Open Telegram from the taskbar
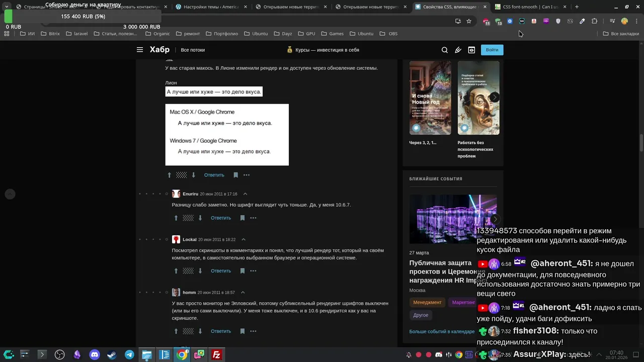The height and width of the screenshot is (362, 644). tap(129, 354)
